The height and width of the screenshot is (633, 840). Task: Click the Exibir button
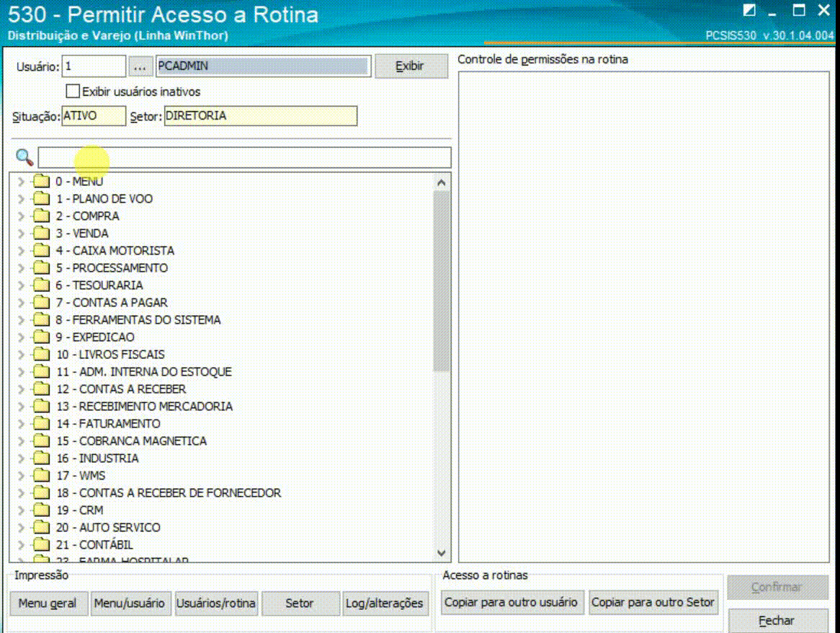(x=411, y=66)
